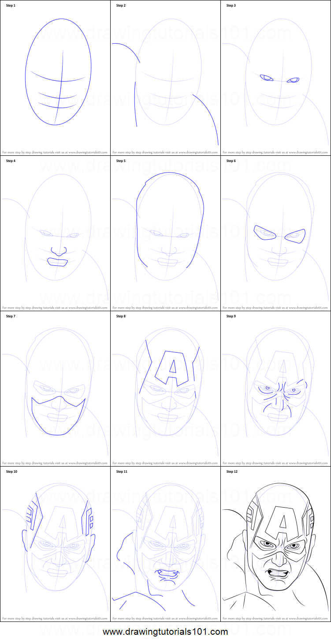Open the Step 5 helmet outline panel
Viewport: 331px width, 644px height.
pos(165,233)
